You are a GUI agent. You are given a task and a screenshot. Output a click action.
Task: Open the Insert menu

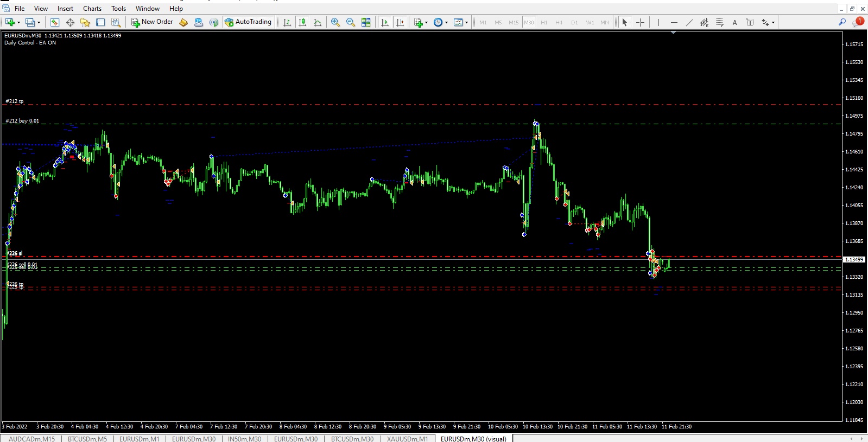[x=65, y=8]
